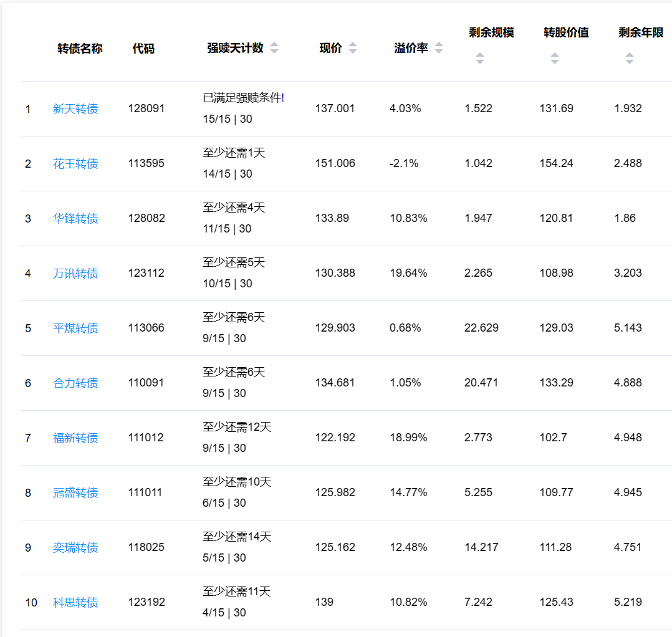Image resolution: width=672 pixels, height=637 pixels.
Task: Click the 已满足强赎条件! status text
Action: tap(243, 98)
